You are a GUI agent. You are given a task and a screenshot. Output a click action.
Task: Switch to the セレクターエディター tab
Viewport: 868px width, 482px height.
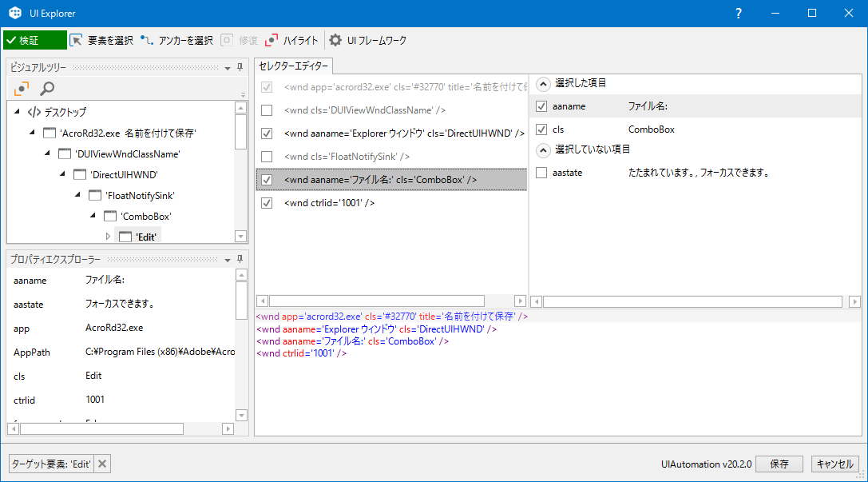[x=293, y=66]
